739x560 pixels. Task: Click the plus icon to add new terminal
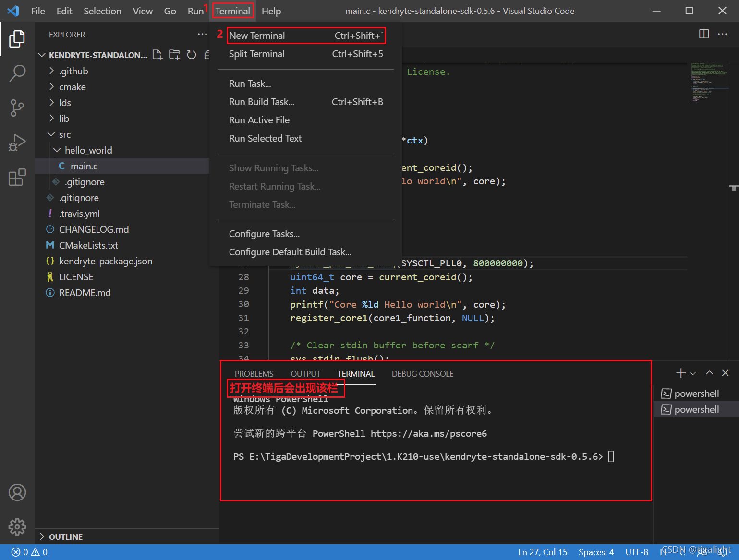[x=680, y=373]
